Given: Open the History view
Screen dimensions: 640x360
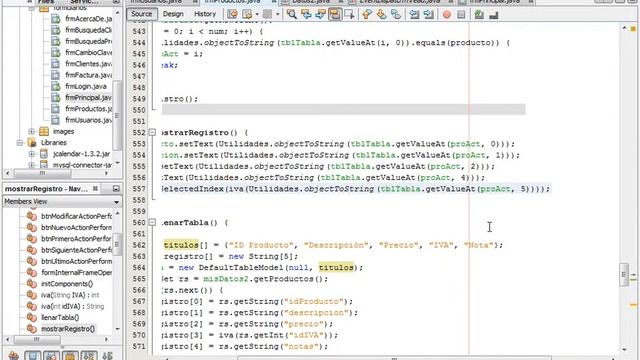Looking at the screenshot, I should [204, 14].
